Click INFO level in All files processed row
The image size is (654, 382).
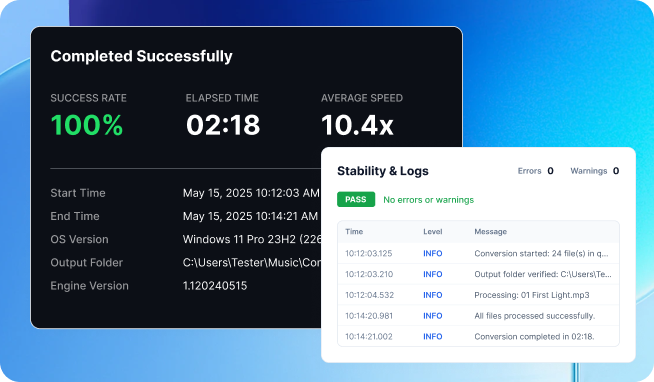433,316
